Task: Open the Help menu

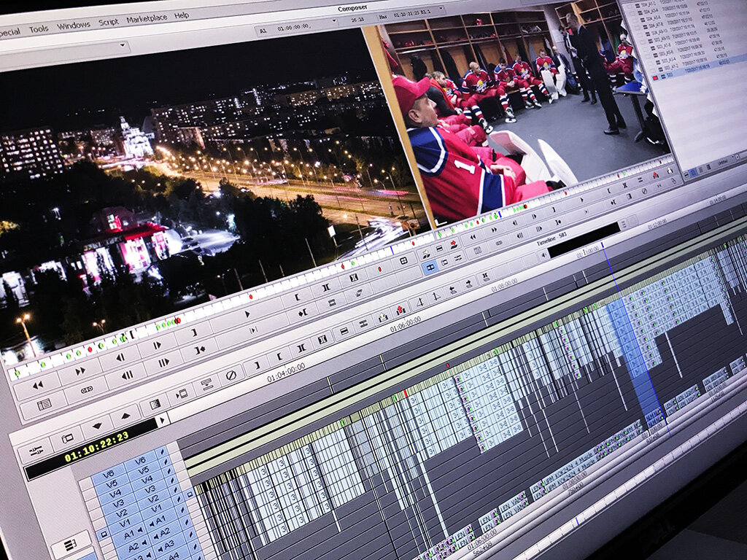Action: click(x=182, y=15)
